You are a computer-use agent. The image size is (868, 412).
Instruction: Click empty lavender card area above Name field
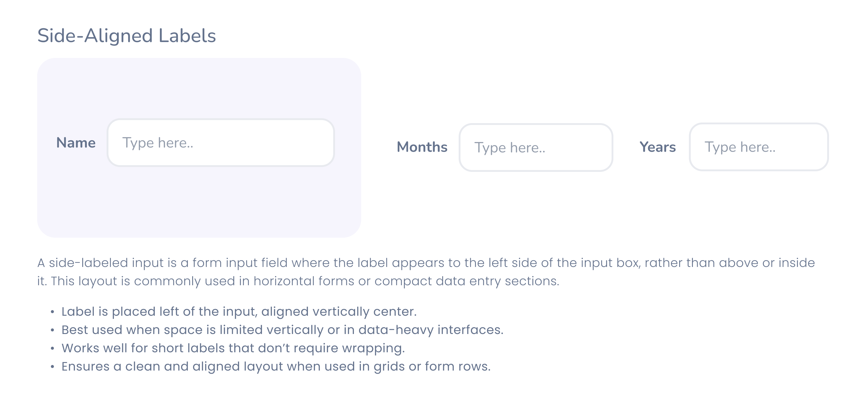tap(199, 88)
